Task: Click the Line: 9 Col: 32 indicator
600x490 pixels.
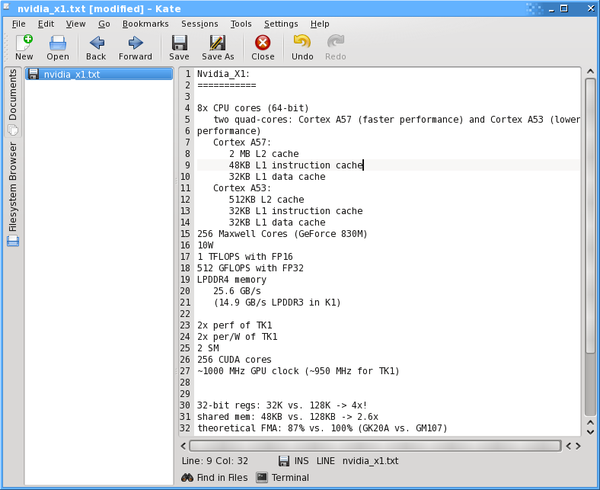Action: 215,461
